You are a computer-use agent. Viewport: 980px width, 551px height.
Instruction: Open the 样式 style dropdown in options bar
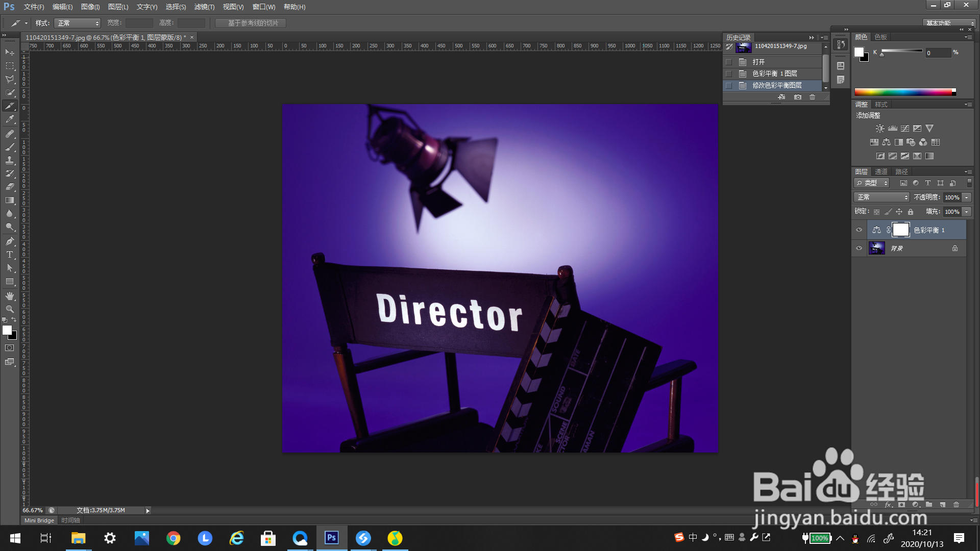(78, 23)
